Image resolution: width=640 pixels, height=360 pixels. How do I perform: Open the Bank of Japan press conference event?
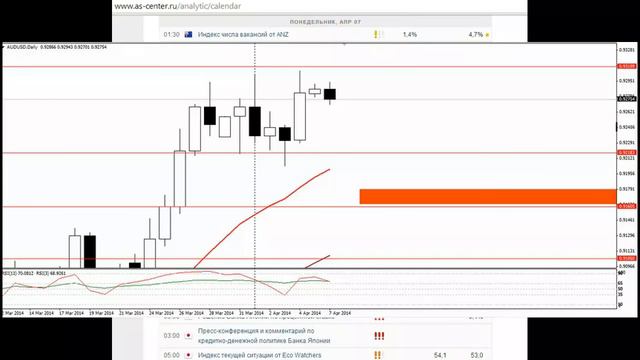pos(264,336)
